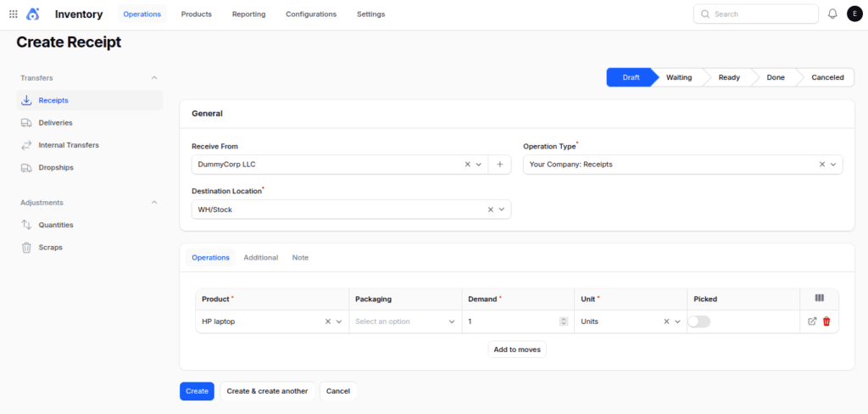This screenshot has height=414, width=868.
Task: Select the Operations tab in the form
Action: point(210,258)
